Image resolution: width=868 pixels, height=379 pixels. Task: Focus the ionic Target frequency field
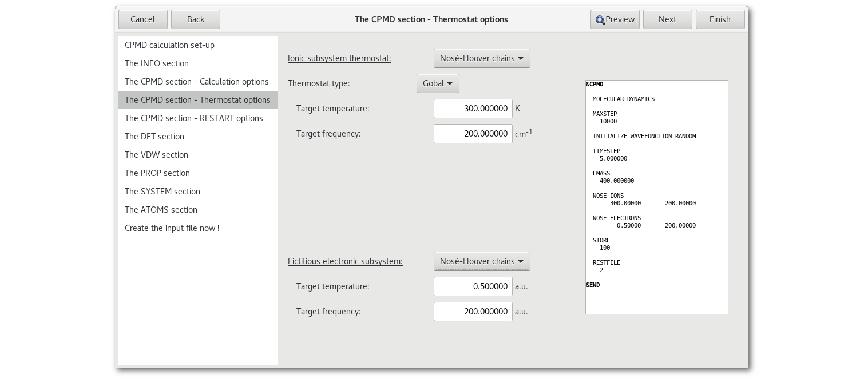click(473, 134)
